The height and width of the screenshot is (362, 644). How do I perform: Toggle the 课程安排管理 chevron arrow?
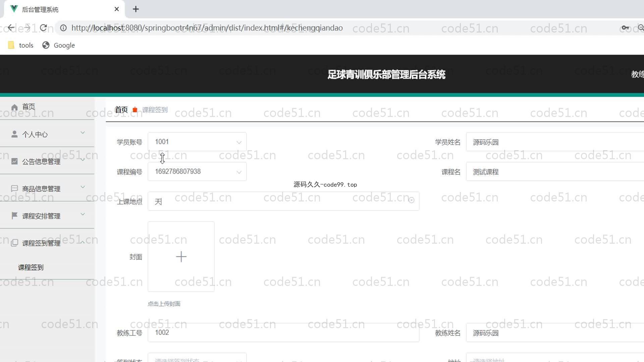click(x=83, y=214)
